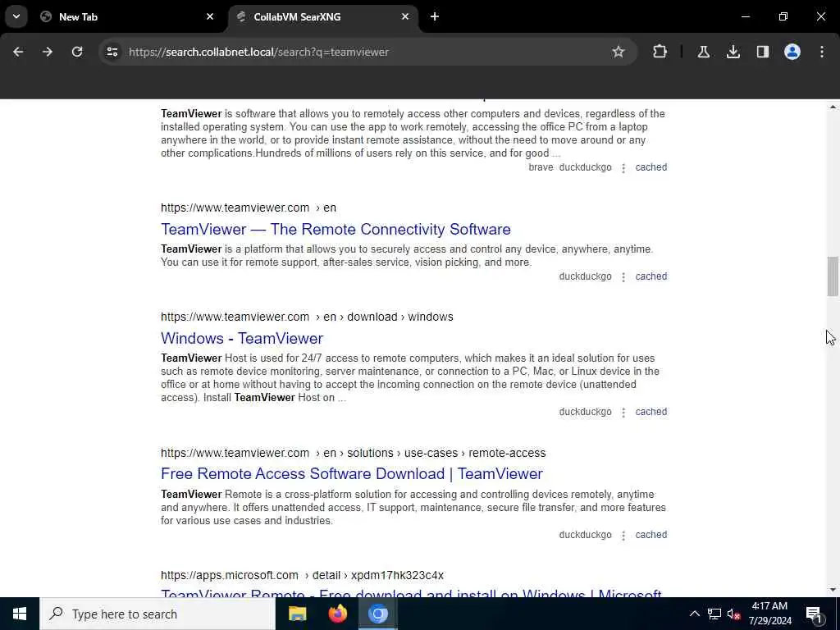Open the notification center icon

(814, 614)
